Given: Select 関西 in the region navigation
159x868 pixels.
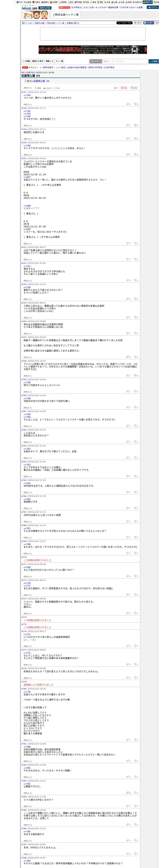Looking at the screenshot, I should (x=100, y=2).
